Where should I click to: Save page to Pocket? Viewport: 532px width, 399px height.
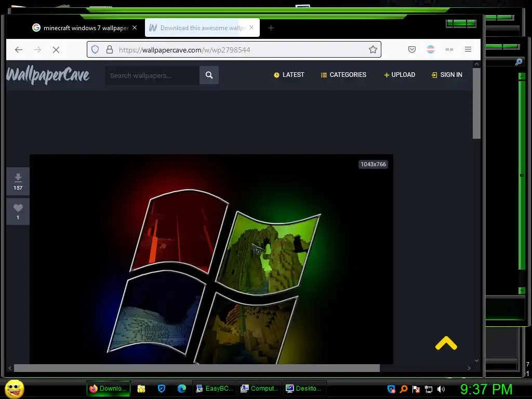coord(412,49)
